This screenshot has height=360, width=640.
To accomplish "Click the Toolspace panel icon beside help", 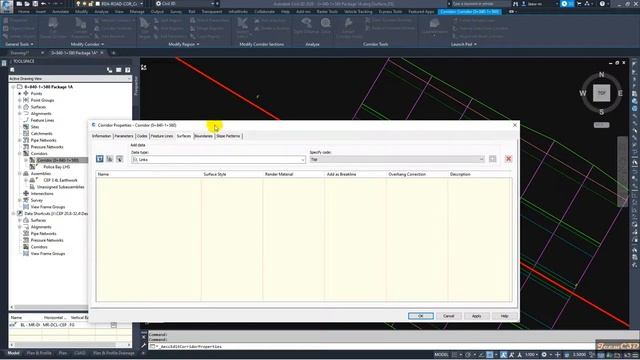I will pos(119,70).
